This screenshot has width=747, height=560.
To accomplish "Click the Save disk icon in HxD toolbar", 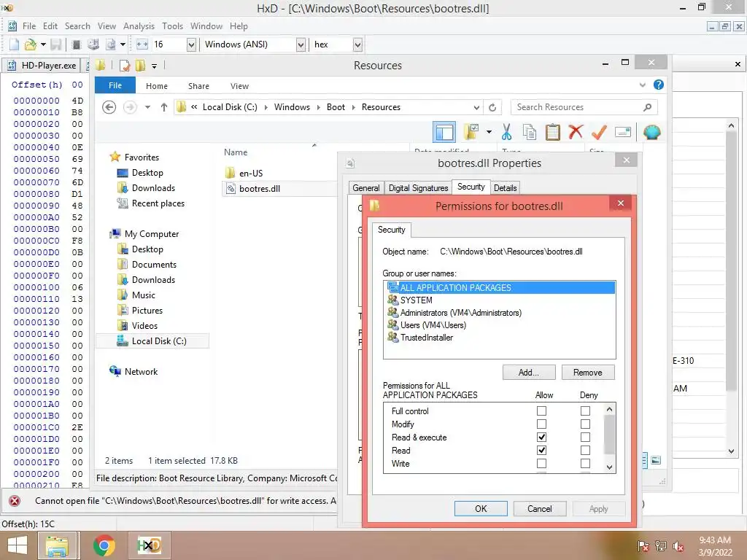I will coord(56,44).
